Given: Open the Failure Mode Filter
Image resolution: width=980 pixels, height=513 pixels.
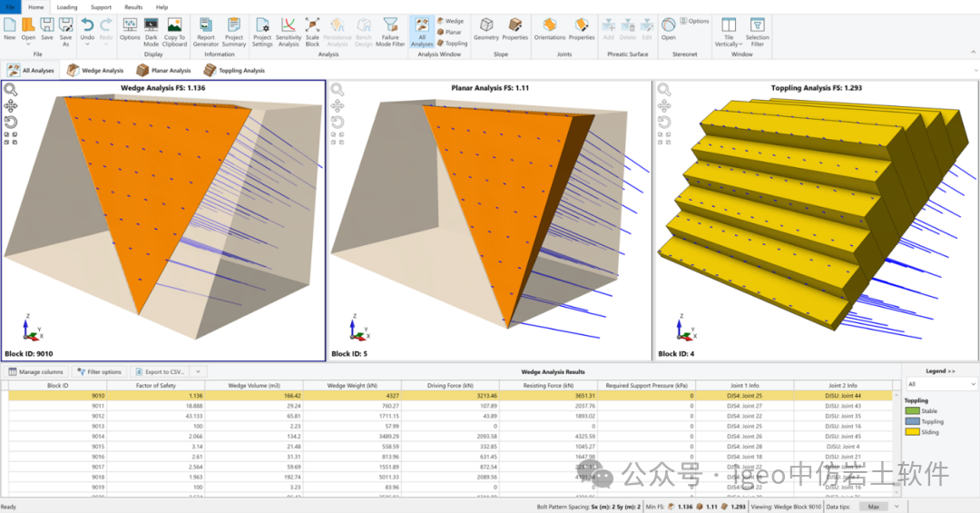Looking at the screenshot, I should pos(390,32).
